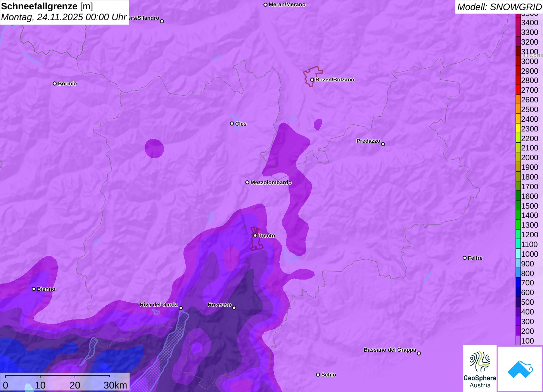Select the 2700 m red legend swatch
The image size is (543, 392).
click(x=518, y=90)
